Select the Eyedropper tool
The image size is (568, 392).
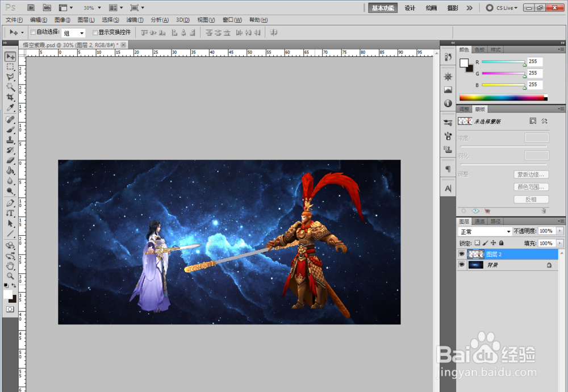coord(10,107)
